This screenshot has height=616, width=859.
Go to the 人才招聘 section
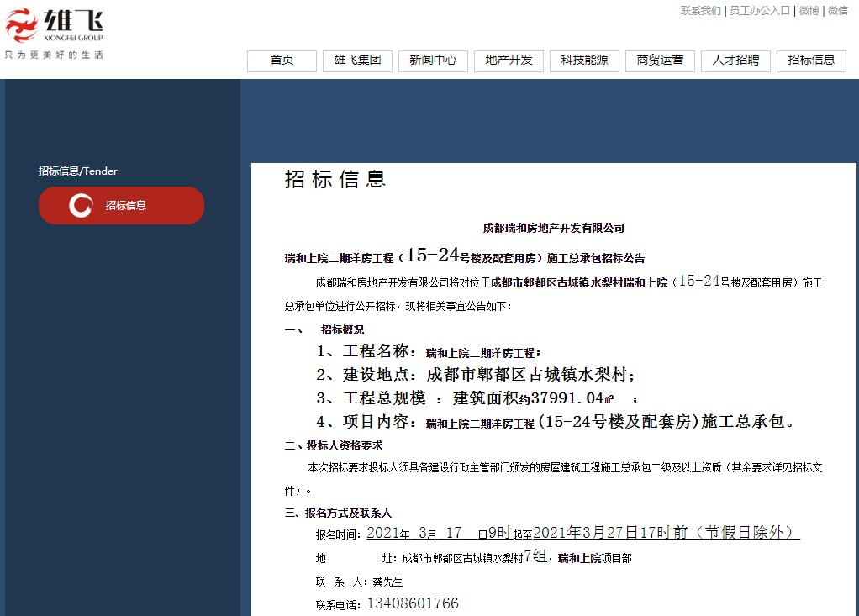pos(735,61)
